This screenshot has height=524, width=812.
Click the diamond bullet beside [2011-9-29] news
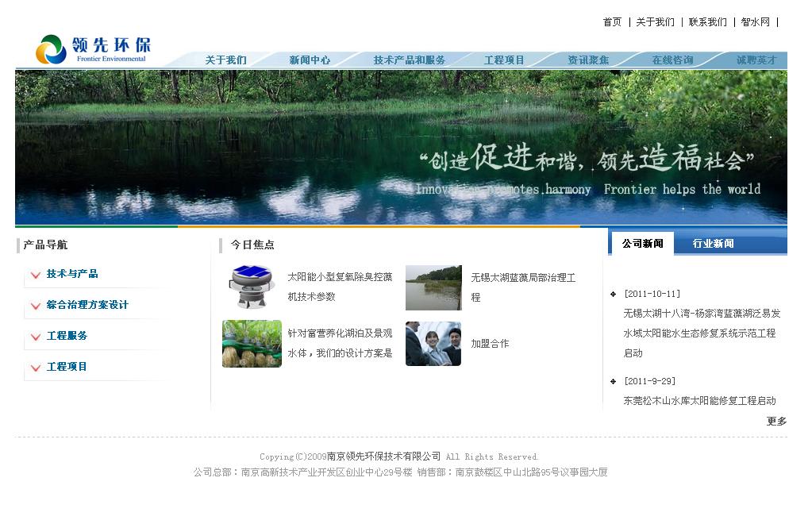[612, 381]
